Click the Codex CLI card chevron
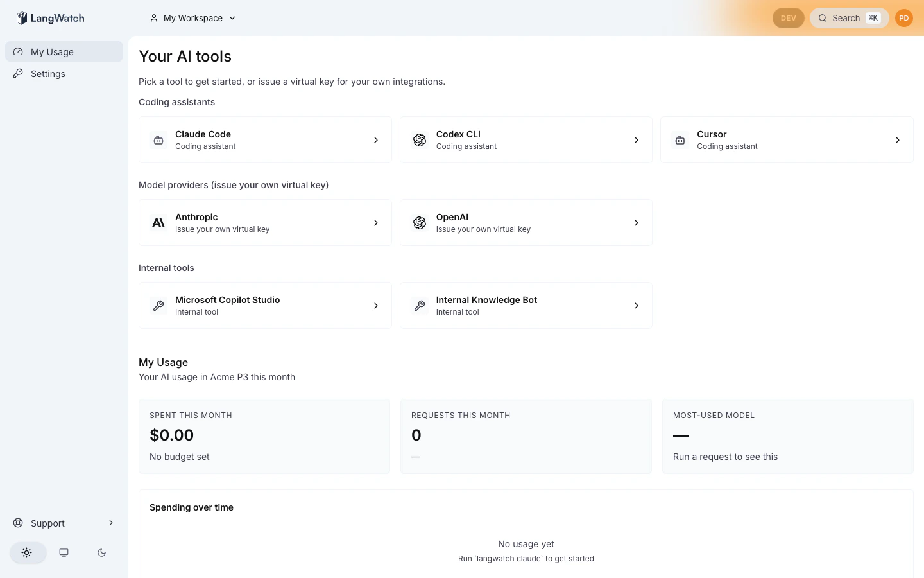 [637, 140]
